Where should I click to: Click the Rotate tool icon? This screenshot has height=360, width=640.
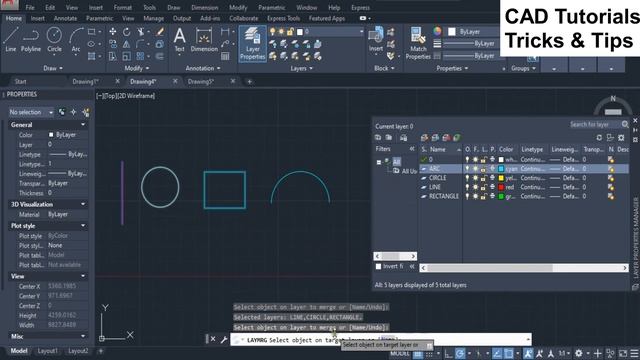[x=127, y=31]
